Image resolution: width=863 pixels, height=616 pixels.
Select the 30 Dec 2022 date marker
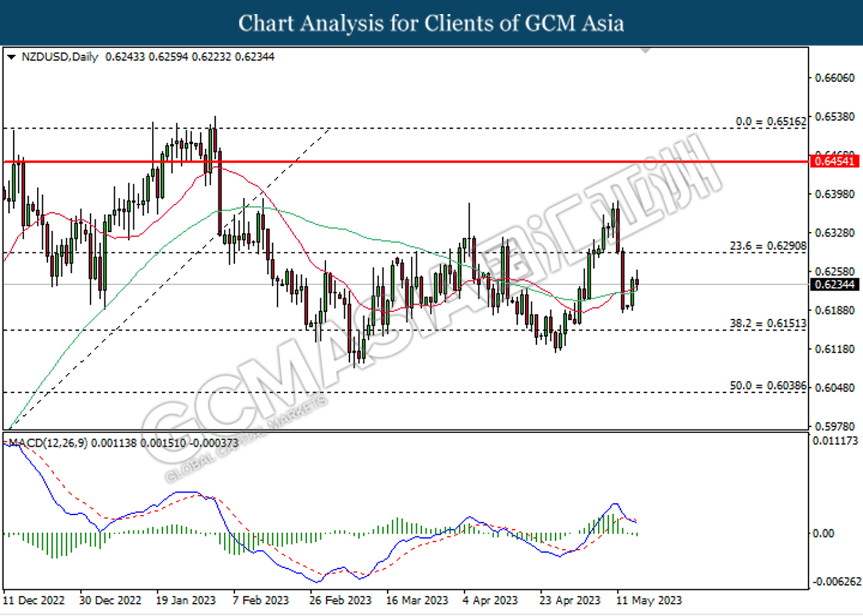tap(110, 600)
